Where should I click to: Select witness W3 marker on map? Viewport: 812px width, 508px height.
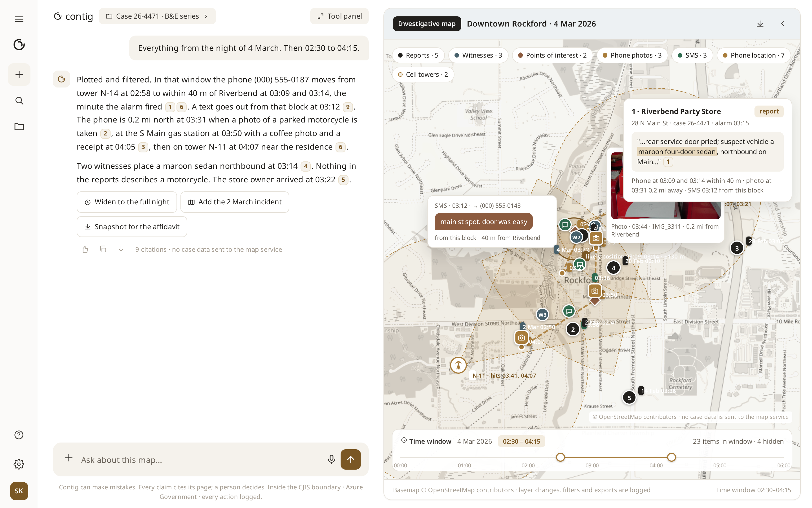[x=542, y=314]
